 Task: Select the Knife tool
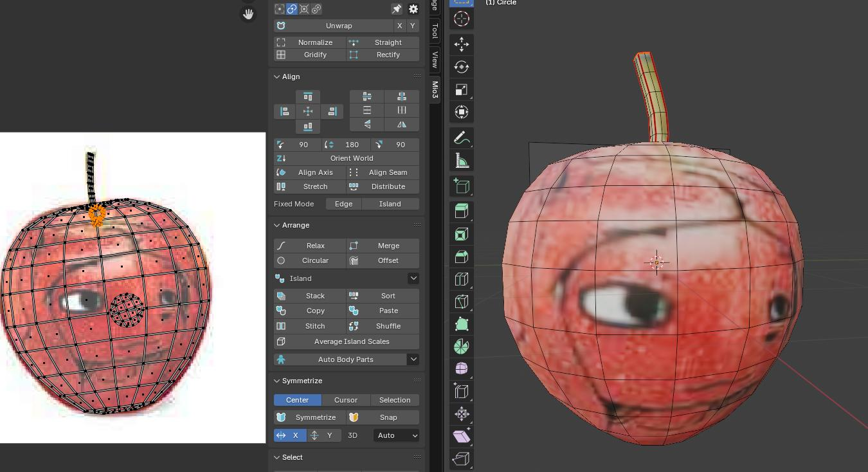461,302
